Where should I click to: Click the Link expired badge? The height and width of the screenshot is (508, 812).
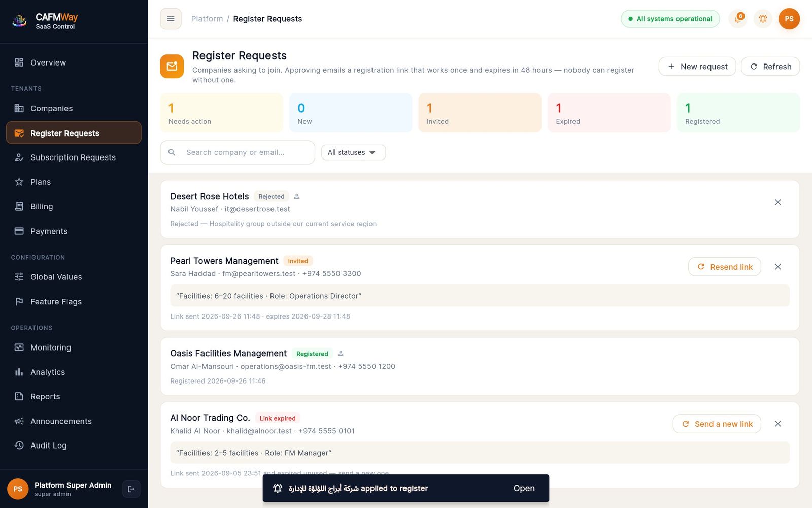coord(278,418)
